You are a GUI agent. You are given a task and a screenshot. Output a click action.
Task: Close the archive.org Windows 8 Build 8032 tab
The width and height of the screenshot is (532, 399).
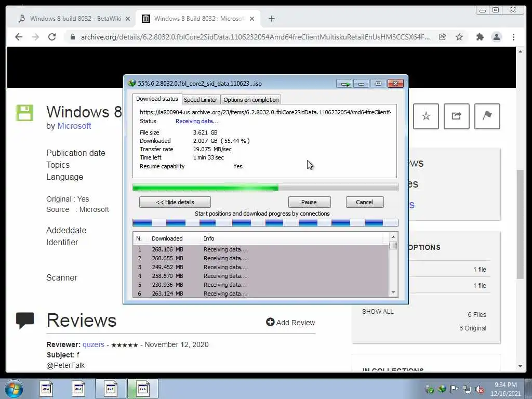point(252,19)
